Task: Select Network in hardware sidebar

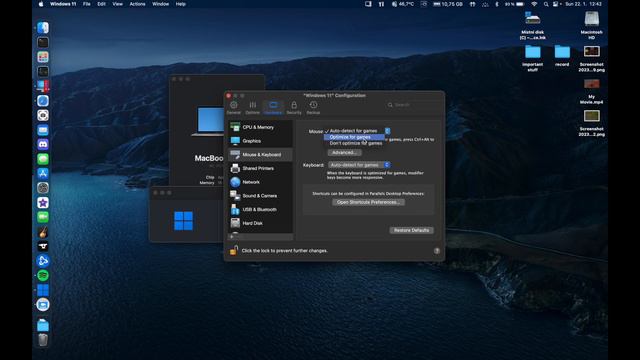Action: pyautogui.click(x=260, y=182)
